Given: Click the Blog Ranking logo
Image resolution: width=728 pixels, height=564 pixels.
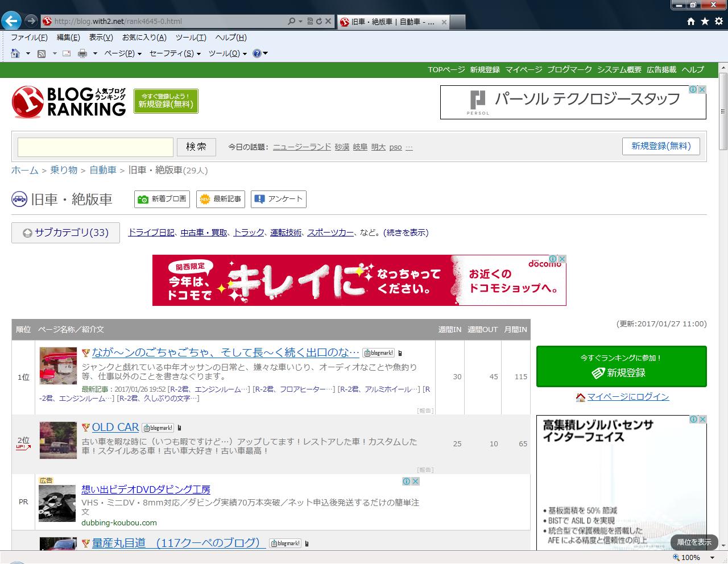Looking at the screenshot, I should (69, 102).
